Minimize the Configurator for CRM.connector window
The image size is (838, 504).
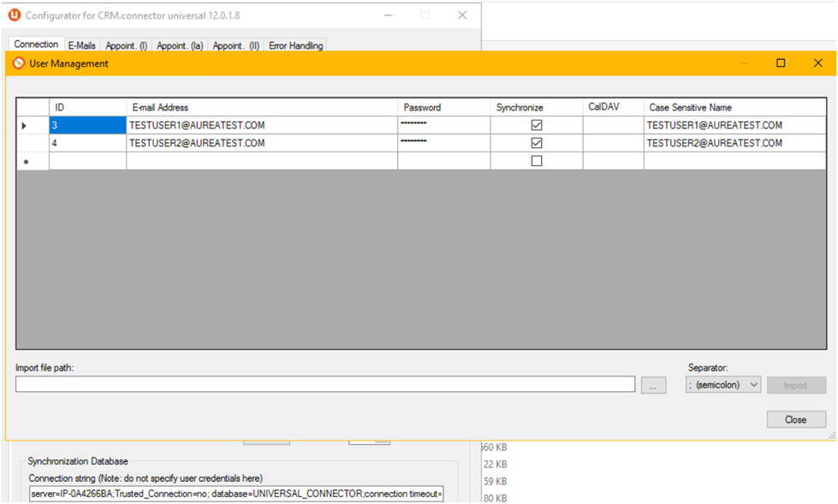click(x=389, y=15)
